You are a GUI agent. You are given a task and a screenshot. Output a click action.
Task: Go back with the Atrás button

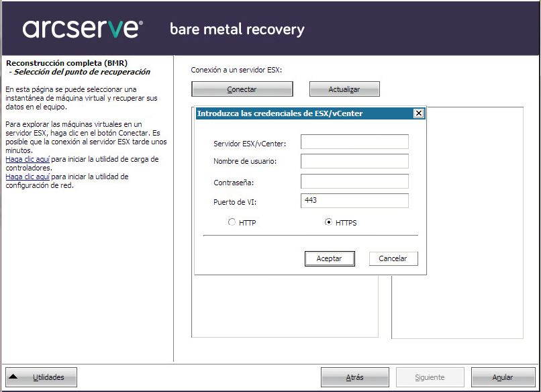354,377
